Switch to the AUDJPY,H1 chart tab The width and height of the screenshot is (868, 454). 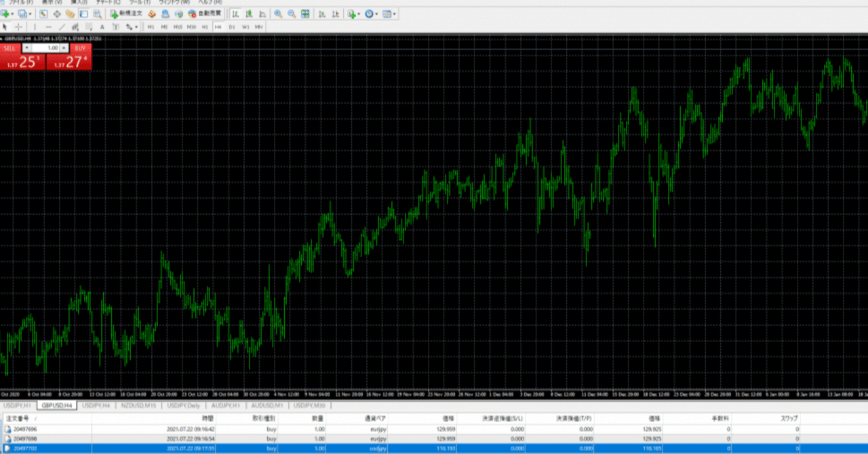point(225,405)
